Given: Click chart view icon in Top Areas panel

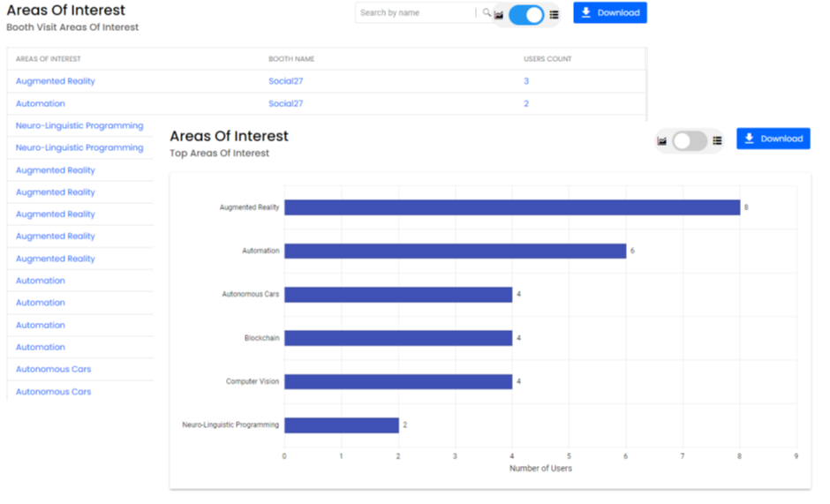Looking at the screenshot, I should point(662,140).
